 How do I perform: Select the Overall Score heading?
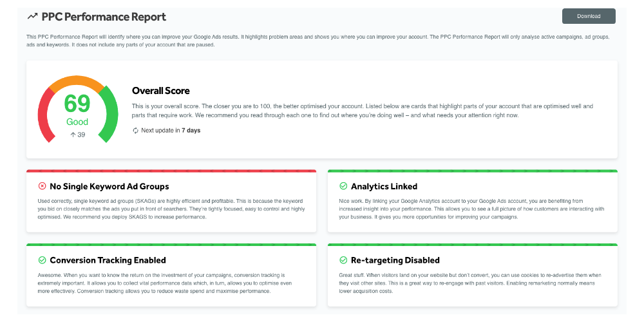[x=161, y=91]
